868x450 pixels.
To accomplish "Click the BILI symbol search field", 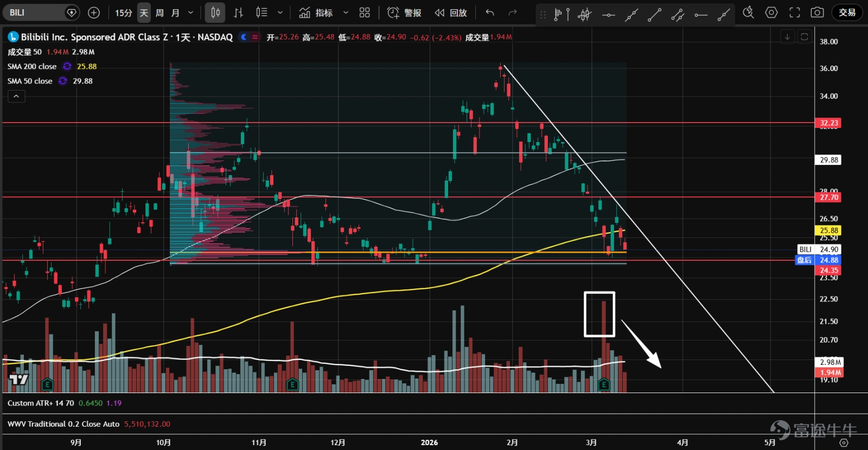I will click(x=41, y=12).
